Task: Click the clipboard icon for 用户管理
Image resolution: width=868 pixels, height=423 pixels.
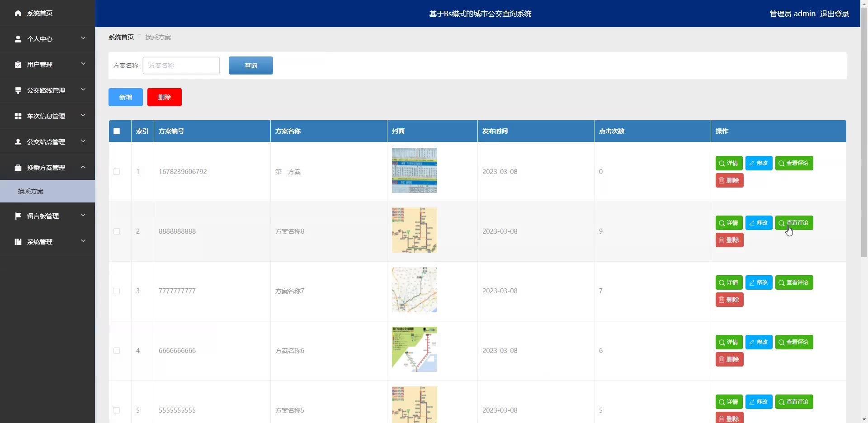Action: 18,65
